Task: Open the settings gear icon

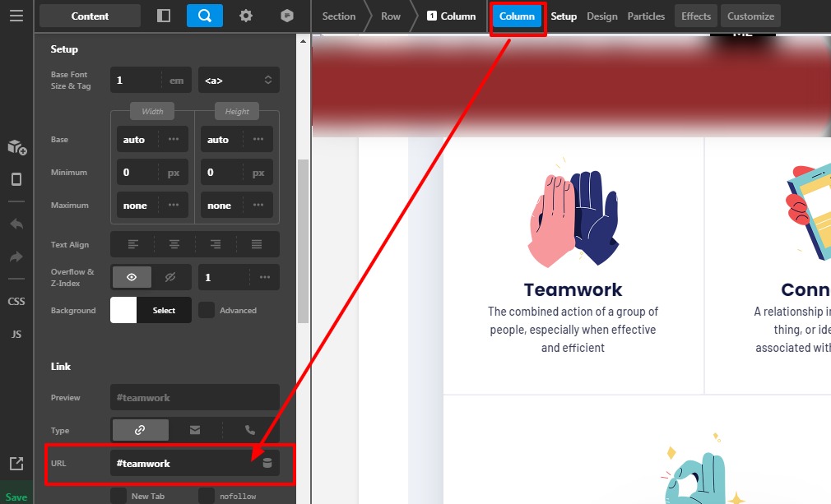Action: 246,16
